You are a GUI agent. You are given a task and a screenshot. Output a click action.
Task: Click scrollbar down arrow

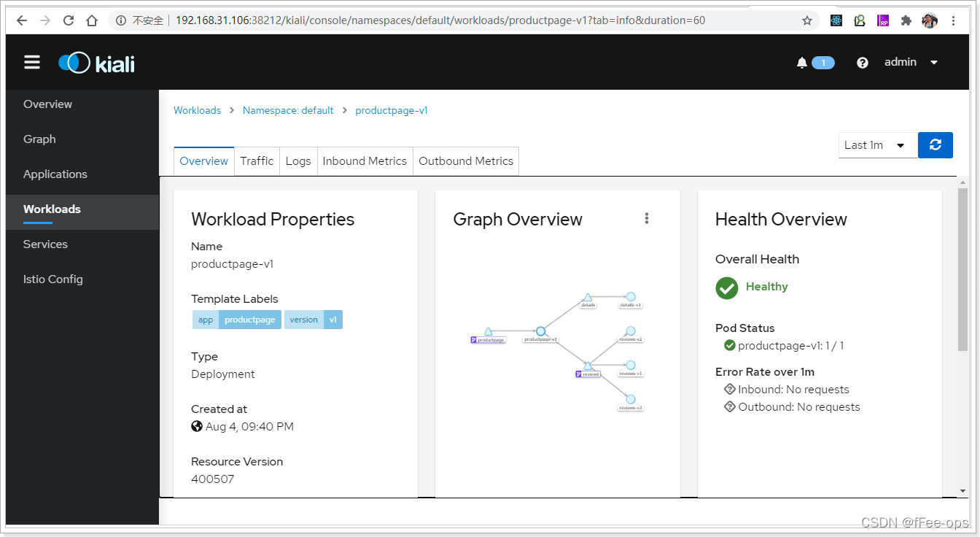pyautogui.click(x=962, y=491)
